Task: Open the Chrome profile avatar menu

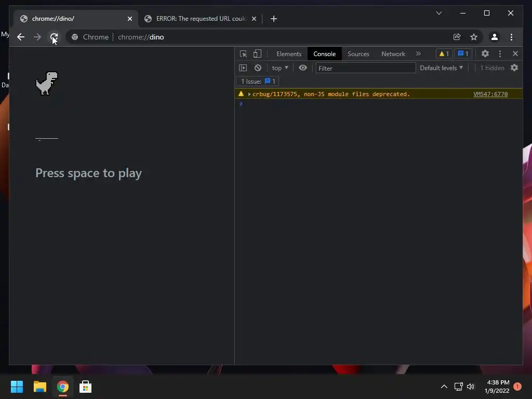Action: (x=495, y=37)
